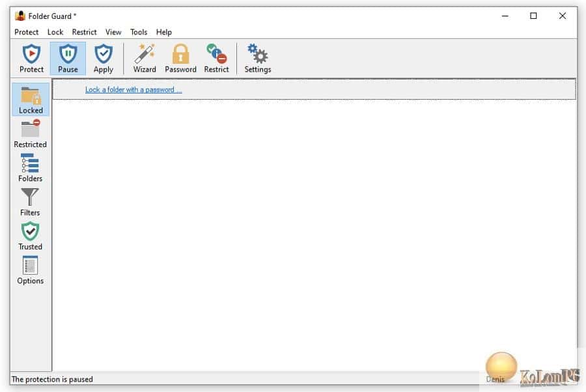This screenshot has width=586, height=392.
Task: Maximize the Folder Guard window
Action: (x=533, y=16)
